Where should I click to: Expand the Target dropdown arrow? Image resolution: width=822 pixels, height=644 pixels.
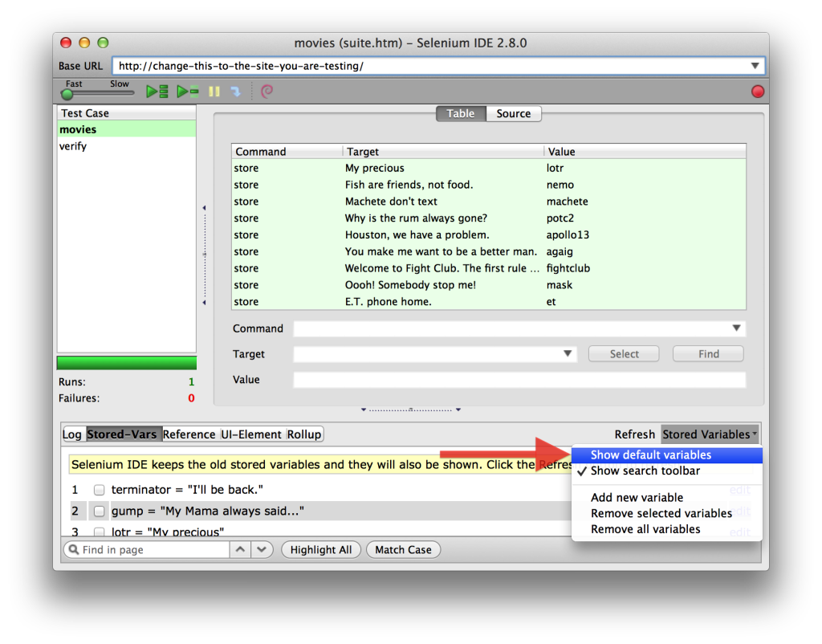pyautogui.click(x=568, y=353)
